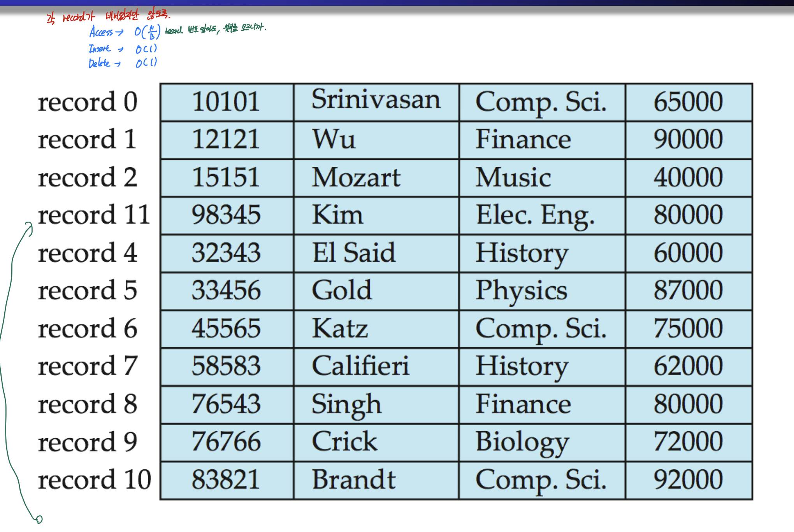The width and height of the screenshot is (794, 532).
Task: Select the 'Singh' name cell
Action: 346,404
